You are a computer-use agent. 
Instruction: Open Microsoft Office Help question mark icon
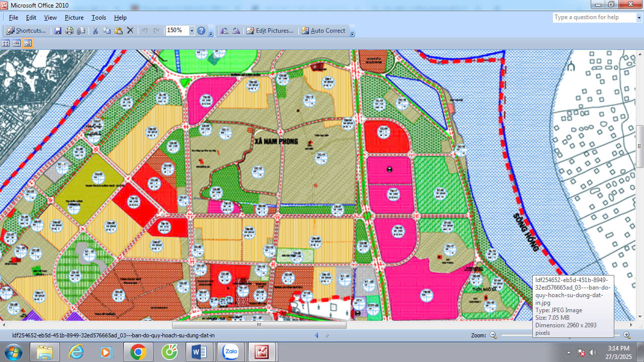coord(201,31)
